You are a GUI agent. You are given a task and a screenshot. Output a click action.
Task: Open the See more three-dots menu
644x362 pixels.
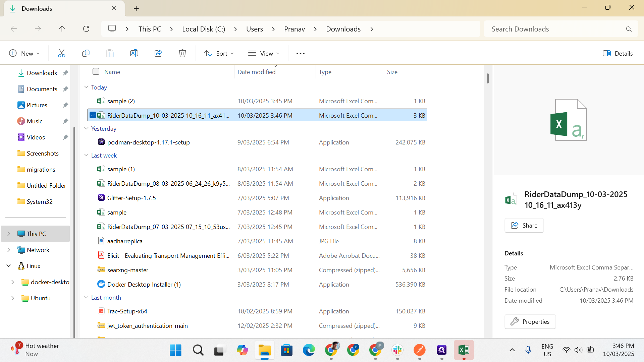click(301, 54)
